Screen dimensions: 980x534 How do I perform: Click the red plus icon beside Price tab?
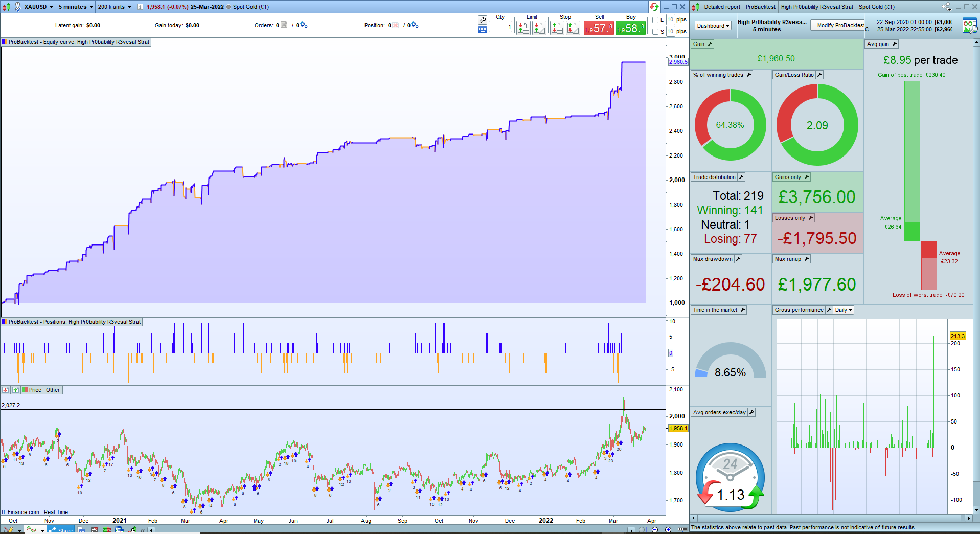(6, 390)
